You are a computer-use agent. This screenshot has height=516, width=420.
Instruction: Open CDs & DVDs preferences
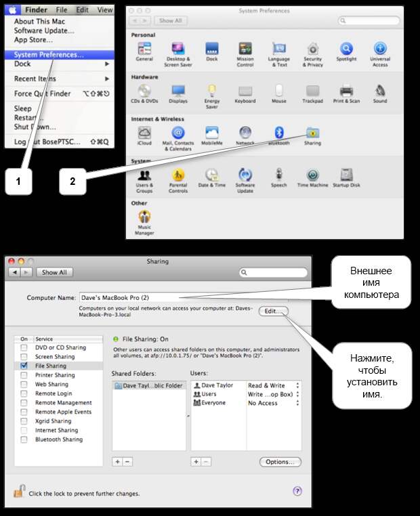[x=144, y=91]
